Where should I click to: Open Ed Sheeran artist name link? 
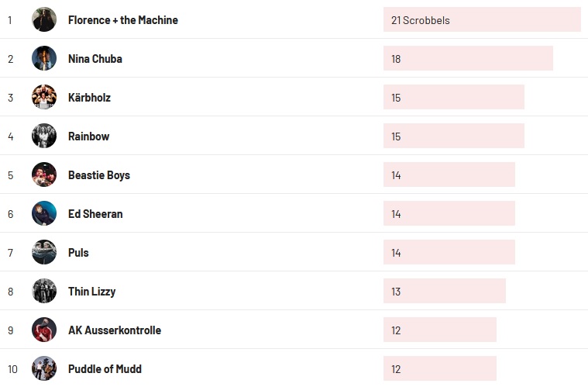(95, 214)
